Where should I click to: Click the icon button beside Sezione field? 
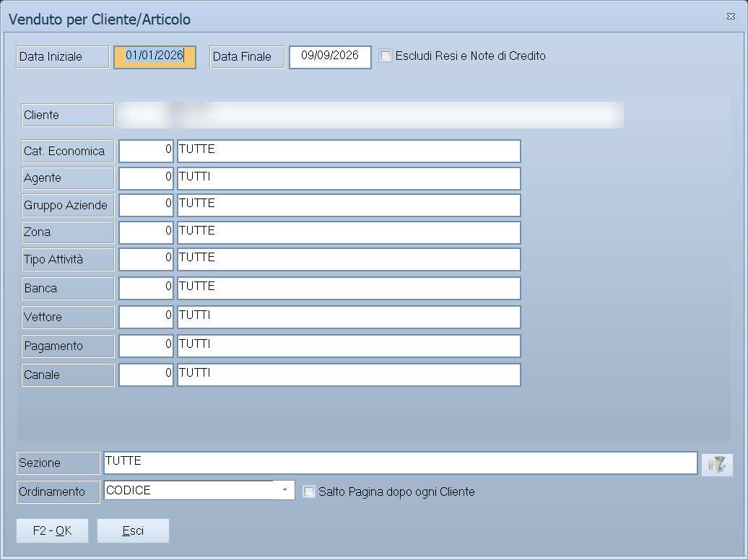(x=716, y=464)
